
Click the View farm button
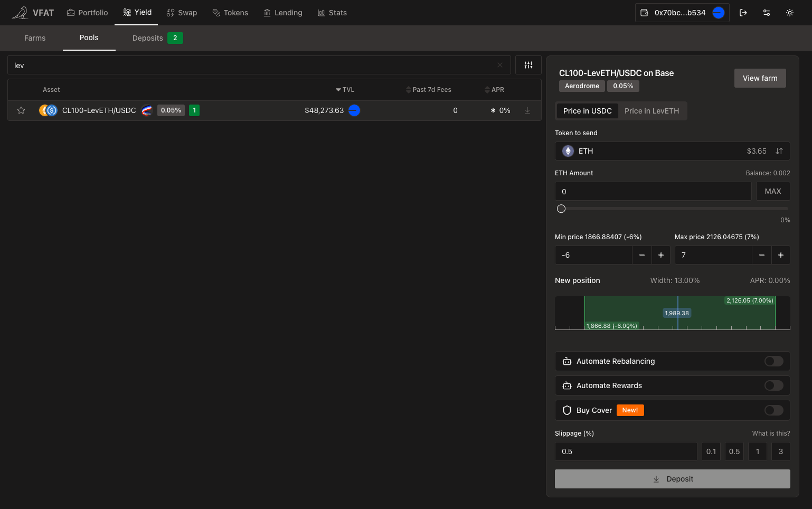pos(760,78)
